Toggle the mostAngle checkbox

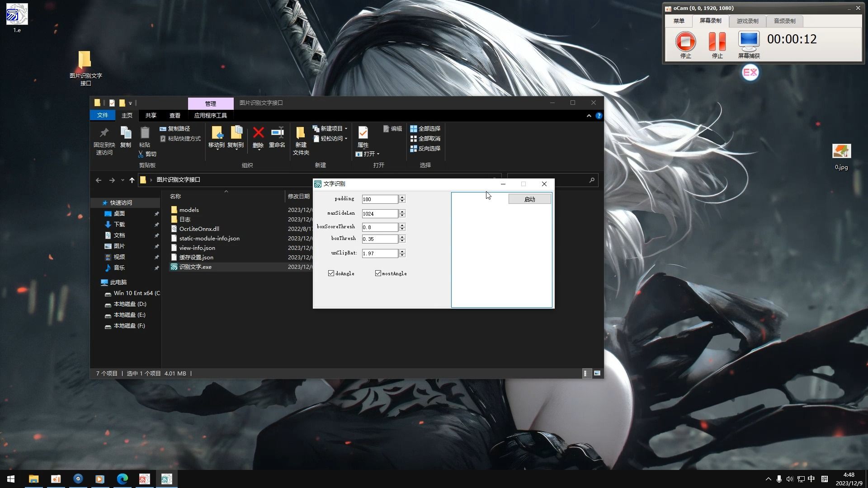(x=378, y=273)
